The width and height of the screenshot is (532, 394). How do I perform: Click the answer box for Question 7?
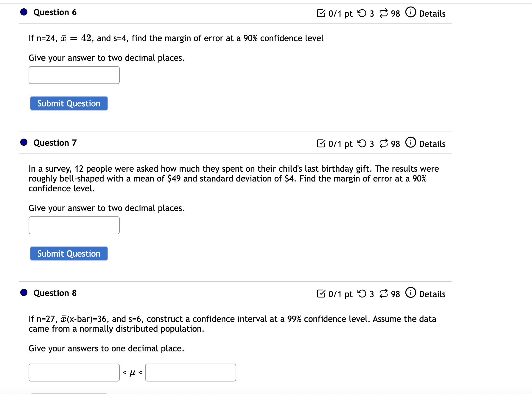click(74, 225)
